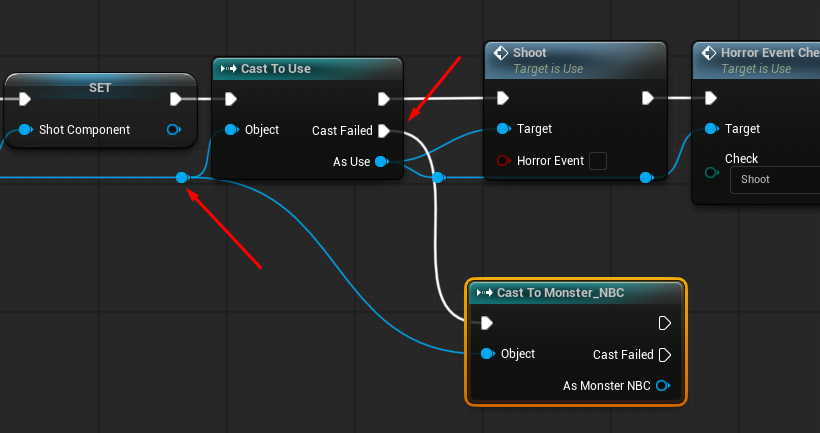820x433 pixels.
Task: Click the As Use output pin
Action: tap(381, 161)
